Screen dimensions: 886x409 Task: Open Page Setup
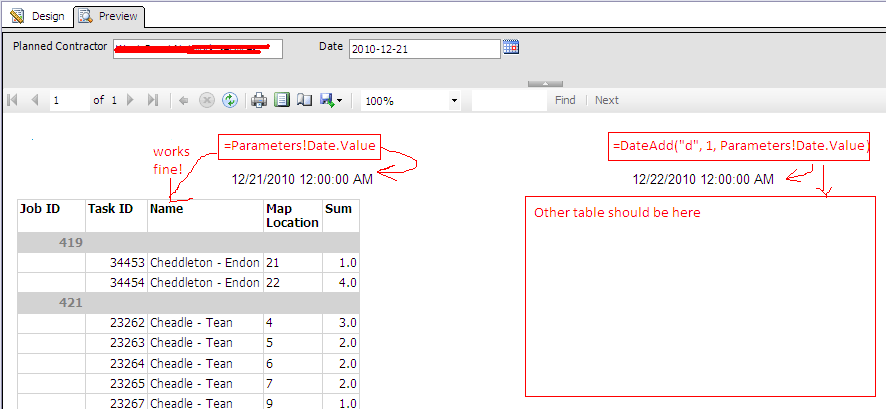click(305, 101)
